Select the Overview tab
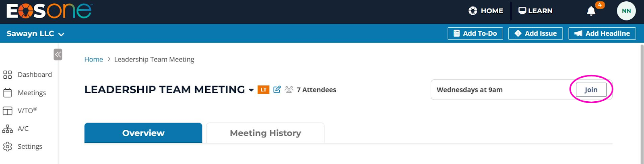Image resolution: width=644 pixels, height=164 pixels. click(143, 133)
